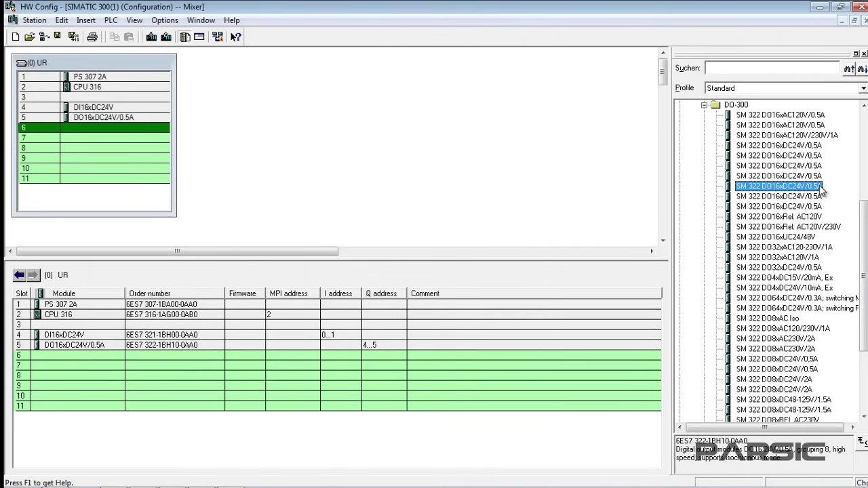The width and height of the screenshot is (868, 488).
Task: Open the Edit menu
Action: coord(62,20)
